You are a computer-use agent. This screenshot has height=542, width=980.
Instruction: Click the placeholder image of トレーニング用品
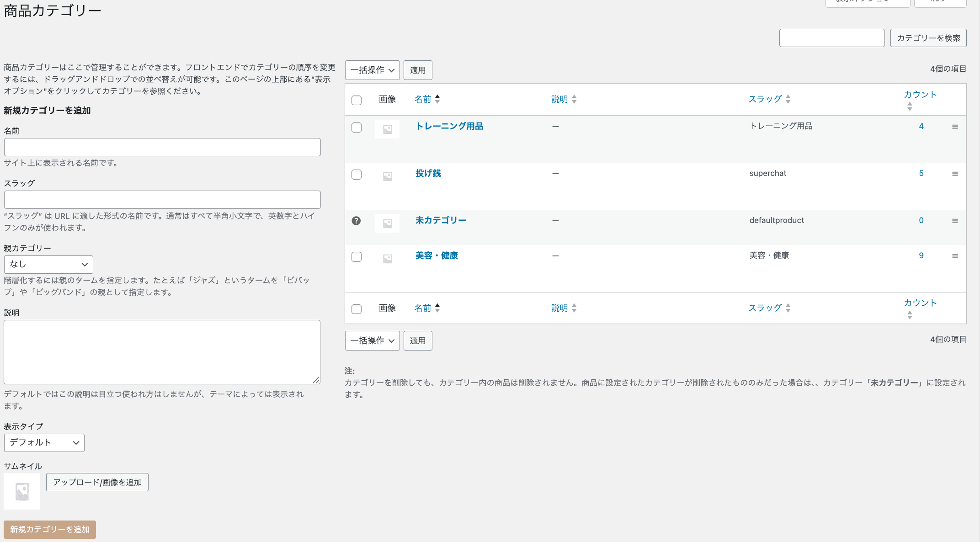click(387, 129)
